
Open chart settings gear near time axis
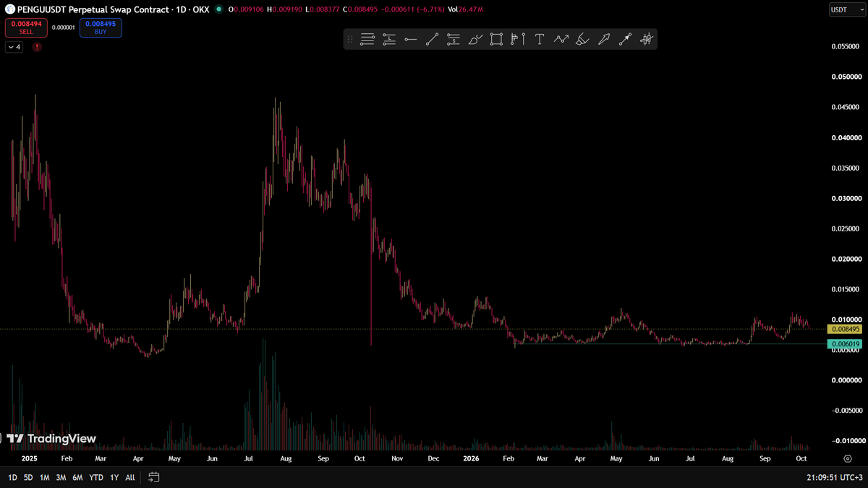847,458
